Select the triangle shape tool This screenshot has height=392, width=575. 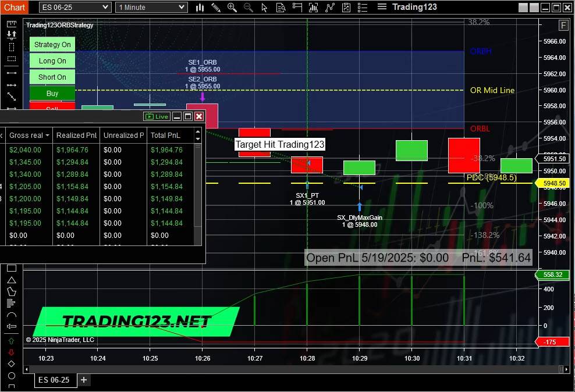pyautogui.click(x=12, y=280)
